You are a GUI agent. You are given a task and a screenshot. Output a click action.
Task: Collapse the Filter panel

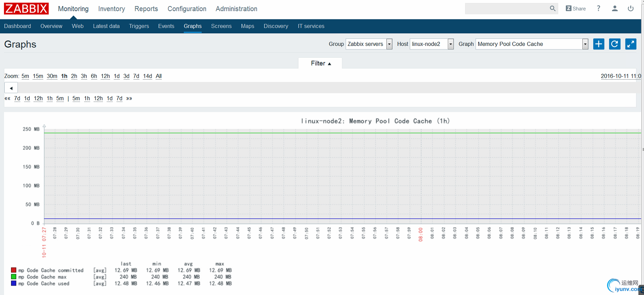tap(321, 63)
